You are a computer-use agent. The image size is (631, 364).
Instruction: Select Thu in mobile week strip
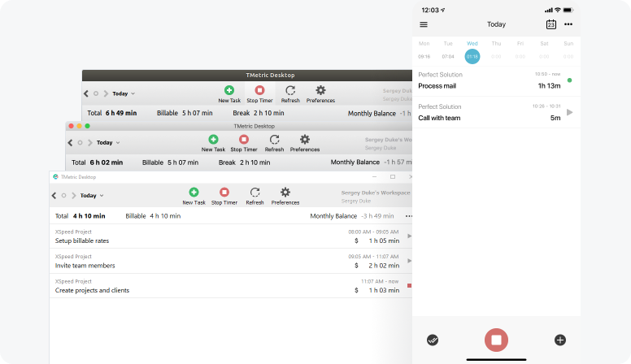click(x=496, y=50)
